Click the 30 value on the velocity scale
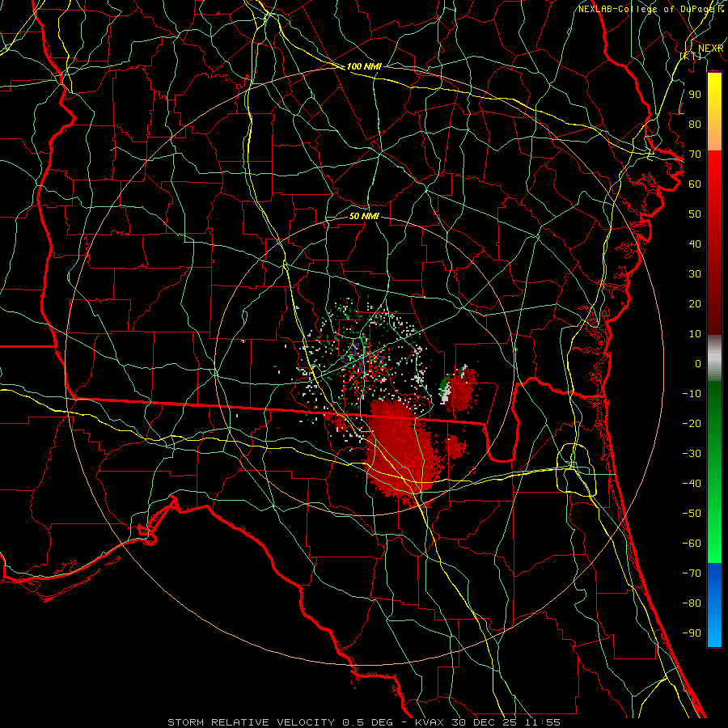The height and width of the screenshot is (728, 728). pyautogui.click(x=695, y=274)
